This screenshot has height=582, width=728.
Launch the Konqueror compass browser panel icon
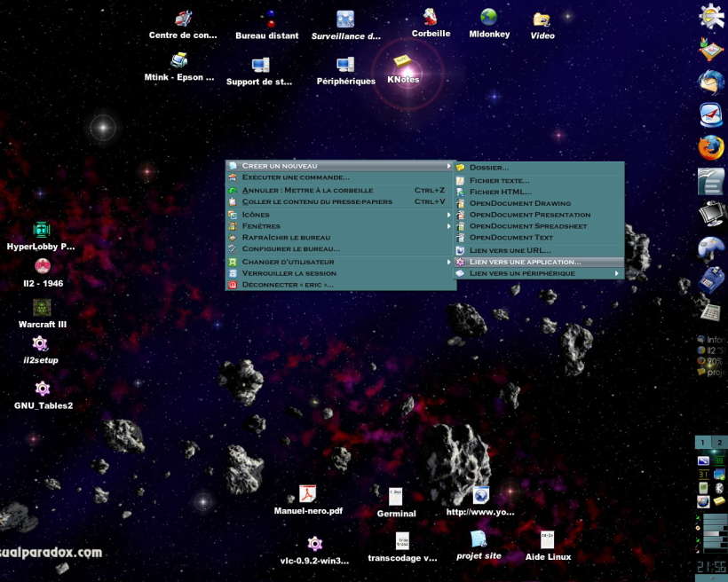pos(711,114)
